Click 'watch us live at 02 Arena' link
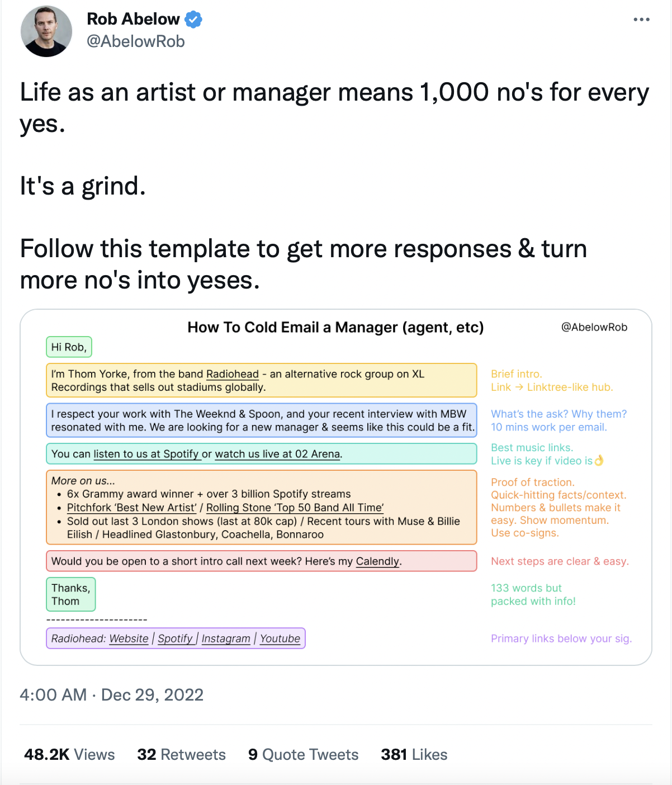Screen dimensions: 672x785 click(x=277, y=454)
